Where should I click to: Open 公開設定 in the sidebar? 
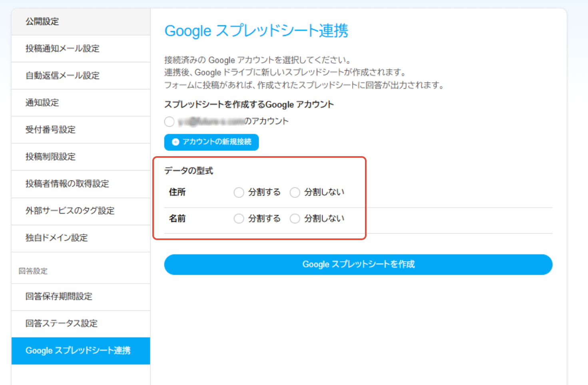point(81,22)
